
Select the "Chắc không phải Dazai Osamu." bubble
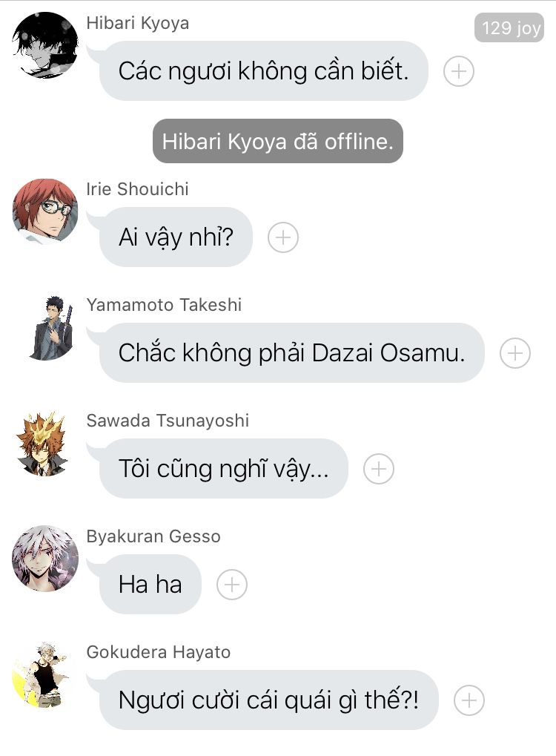(x=291, y=352)
